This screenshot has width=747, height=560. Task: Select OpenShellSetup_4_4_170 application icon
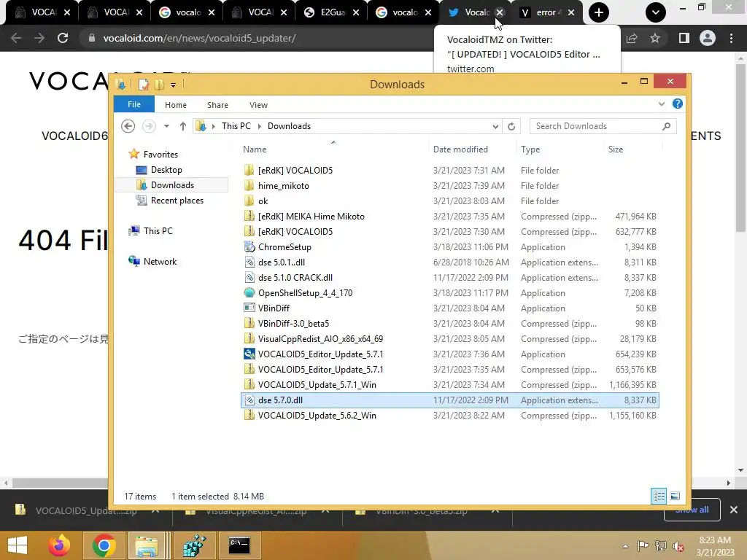coord(249,292)
